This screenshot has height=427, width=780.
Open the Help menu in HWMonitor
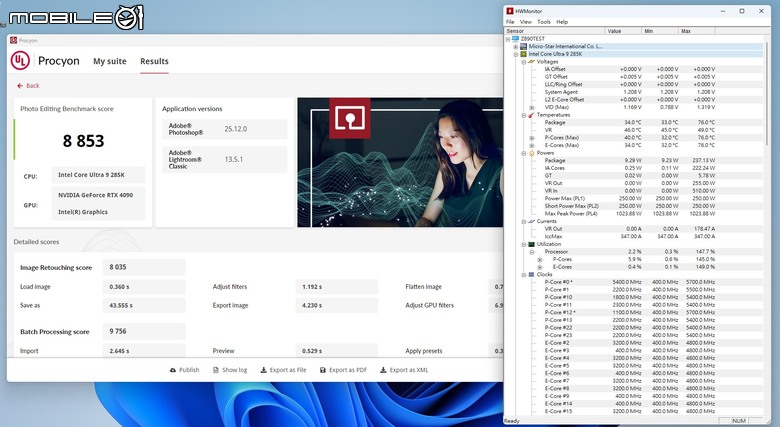(x=562, y=22)
